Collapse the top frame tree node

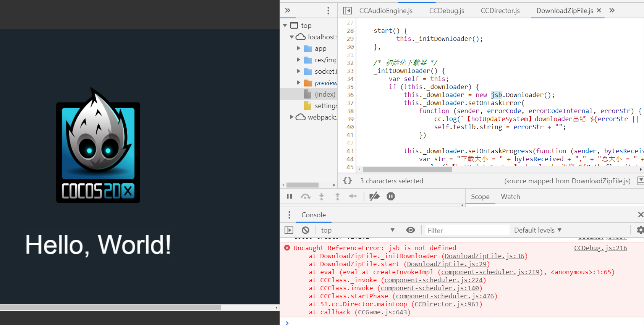point(285,26)
